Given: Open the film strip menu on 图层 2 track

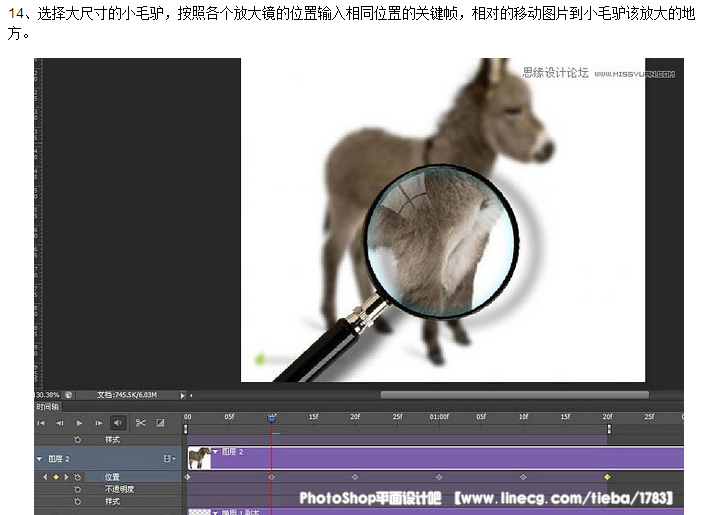Looking at the screenshot, I should click(169, 459).
